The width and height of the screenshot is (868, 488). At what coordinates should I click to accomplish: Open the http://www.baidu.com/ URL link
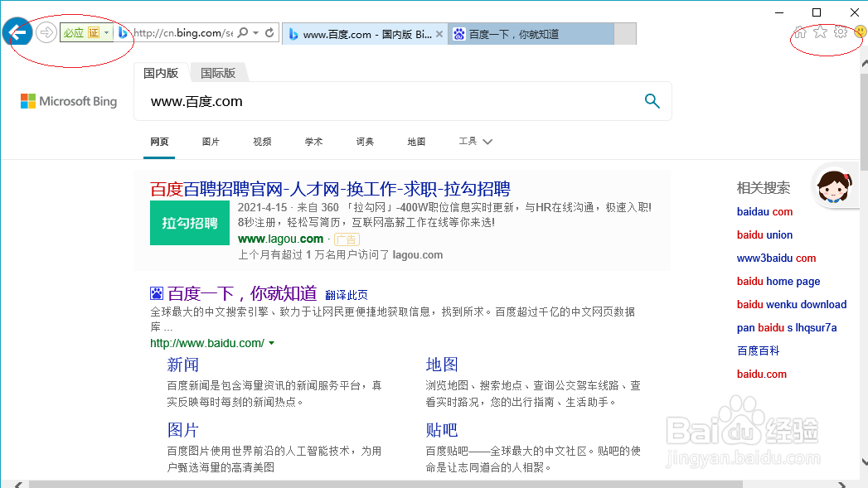tap(207, 343)
